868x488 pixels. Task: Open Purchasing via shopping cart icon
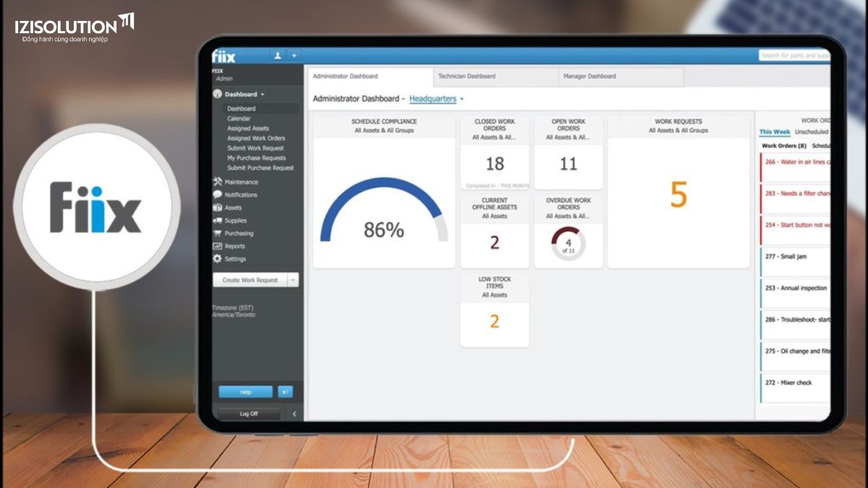click(x=218, y=234)
